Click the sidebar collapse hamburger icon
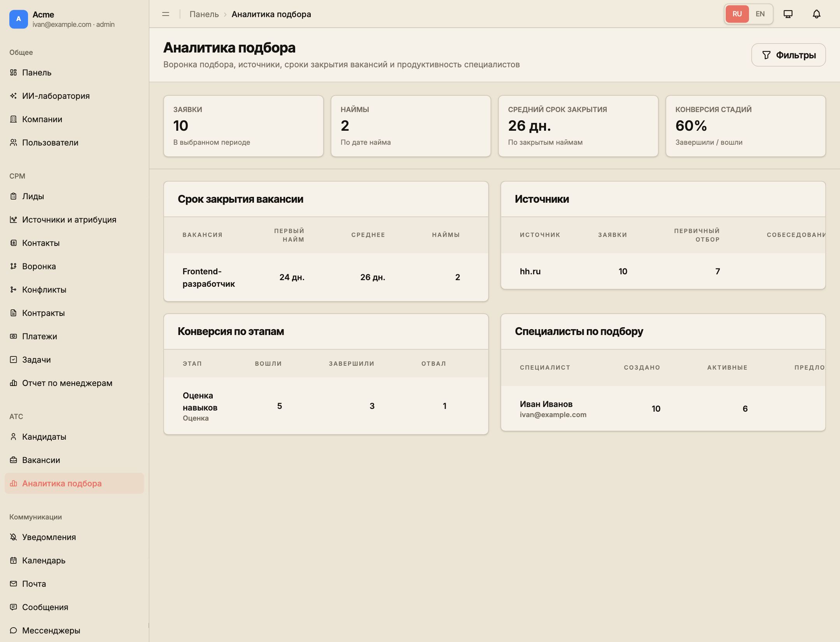Image resolution: width=840 pixels, height=642 pixels. [x=166, y=14]
